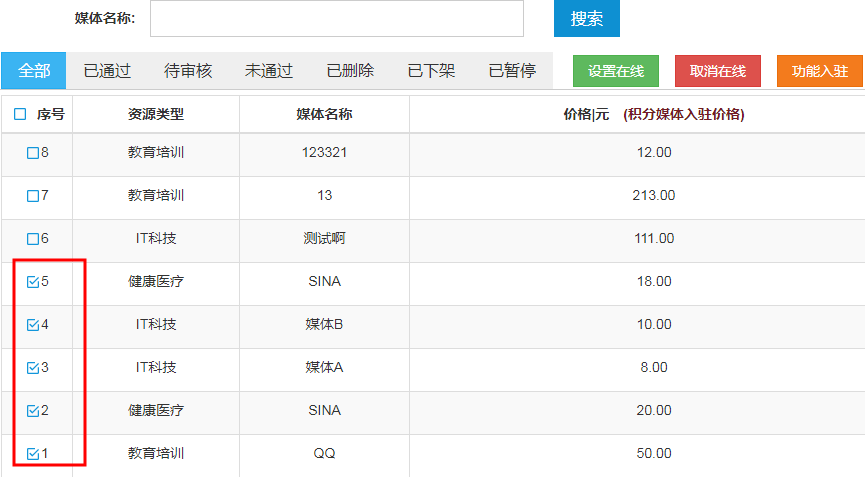This screenshot has width=865, height=477.
Task: Click the green 设置在线 button
Action: [616, 71]
